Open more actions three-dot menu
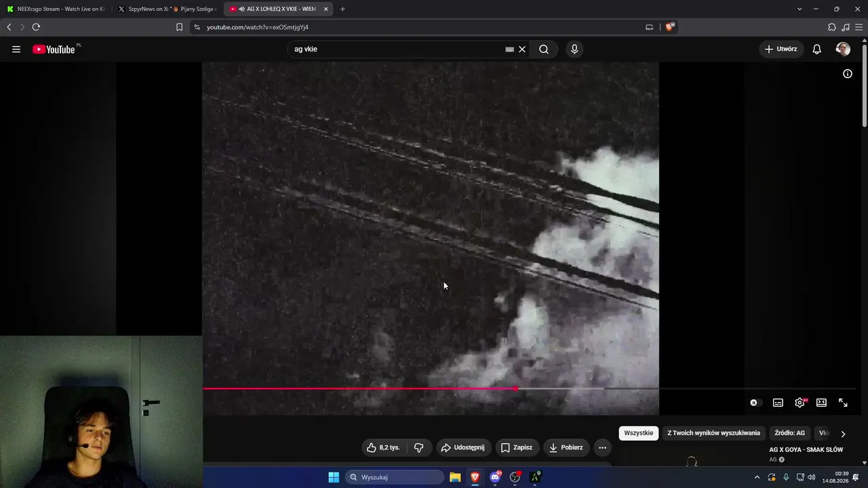 pyautogui.click(x=602, y=447)
